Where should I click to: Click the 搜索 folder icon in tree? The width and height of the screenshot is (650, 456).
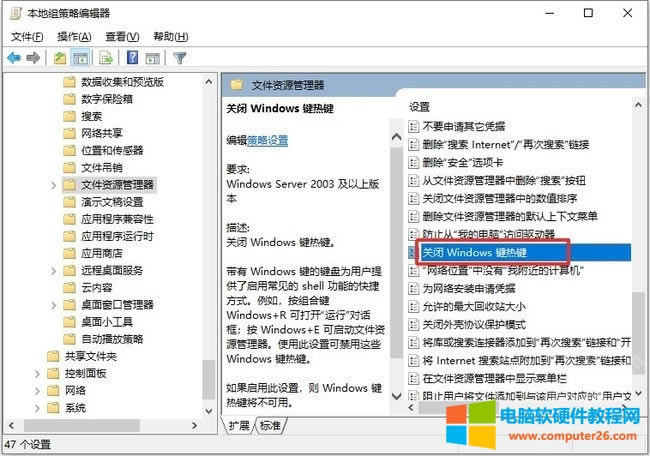point(69,116)
